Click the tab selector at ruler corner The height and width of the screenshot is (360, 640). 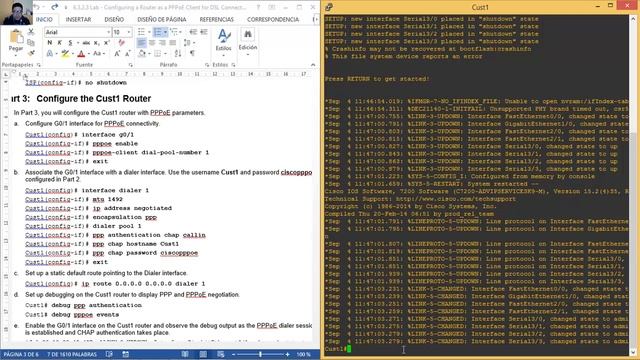coord(6,74)
